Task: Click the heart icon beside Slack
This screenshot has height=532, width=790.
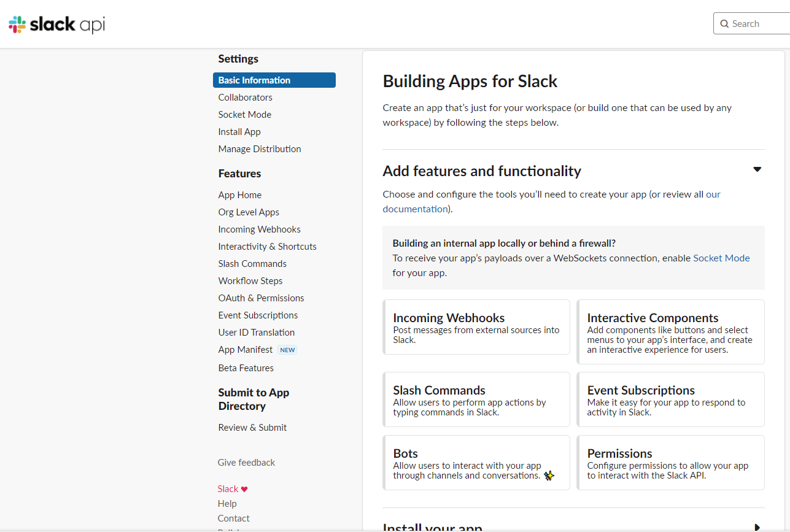Action: (244, 490)
